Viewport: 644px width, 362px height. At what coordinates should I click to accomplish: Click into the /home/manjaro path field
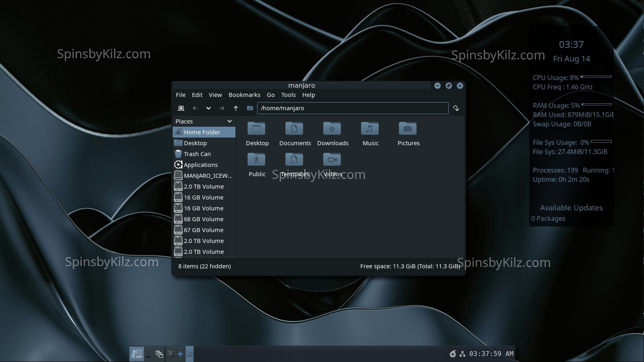click(x=353, y=108)
